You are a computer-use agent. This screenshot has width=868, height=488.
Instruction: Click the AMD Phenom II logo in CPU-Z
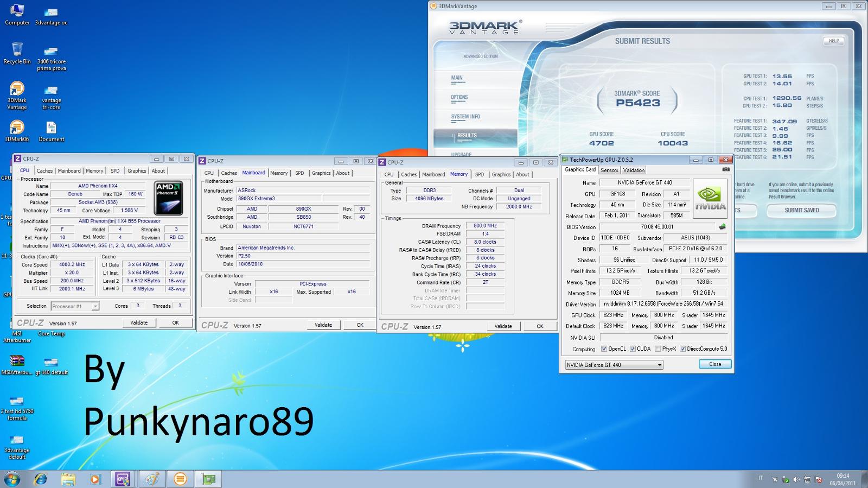tap(169, 198)
